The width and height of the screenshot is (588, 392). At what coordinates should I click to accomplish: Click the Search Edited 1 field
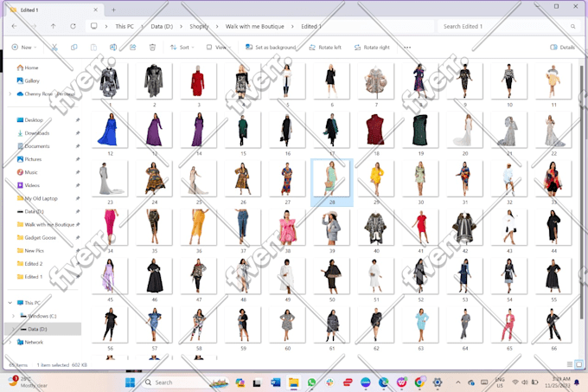[x=508, y=26]
